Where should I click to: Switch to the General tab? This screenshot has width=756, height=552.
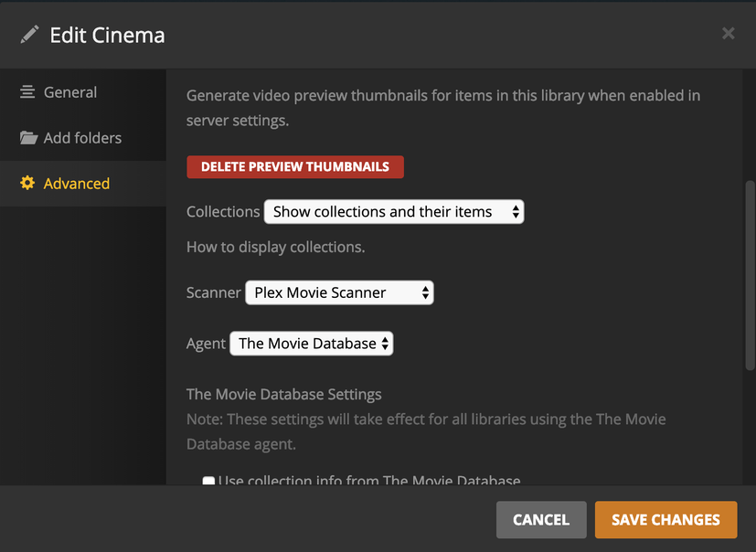(69, 92)
